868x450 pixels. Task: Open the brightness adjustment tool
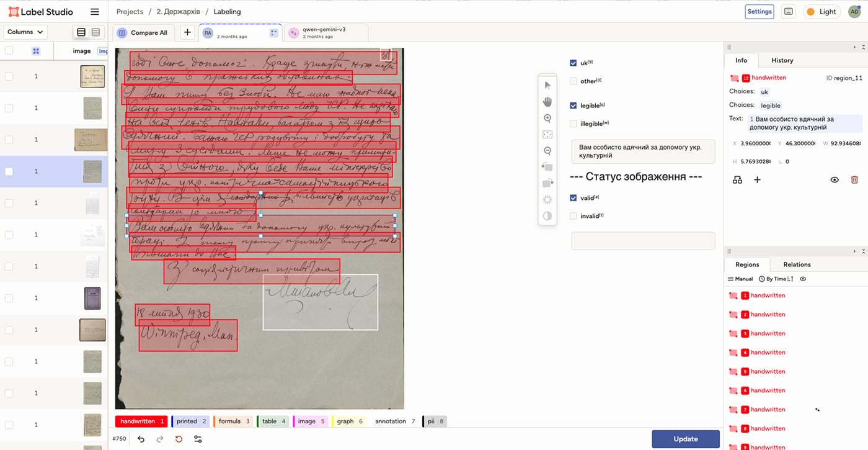(x=547, y=199)
